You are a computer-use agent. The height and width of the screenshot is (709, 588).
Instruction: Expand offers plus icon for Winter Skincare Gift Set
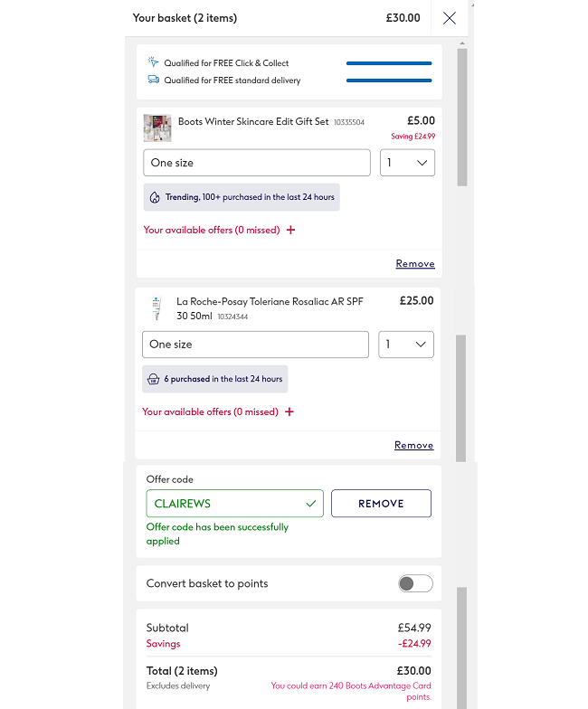[x=290, y=230]
